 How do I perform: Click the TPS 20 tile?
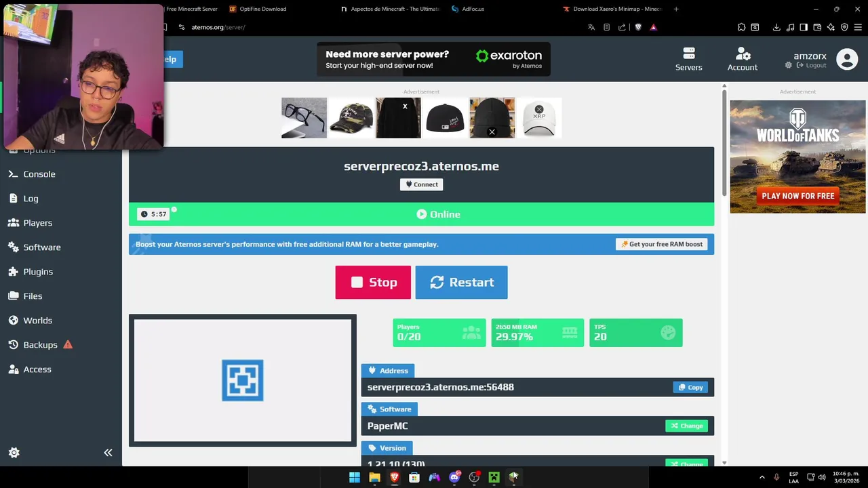pyautogui.click(x=635, y=333)
